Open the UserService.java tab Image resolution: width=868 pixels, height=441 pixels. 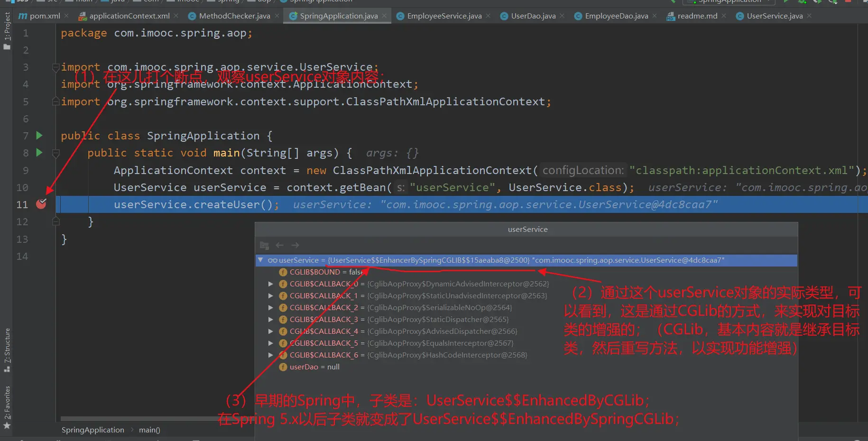(775, 16)
